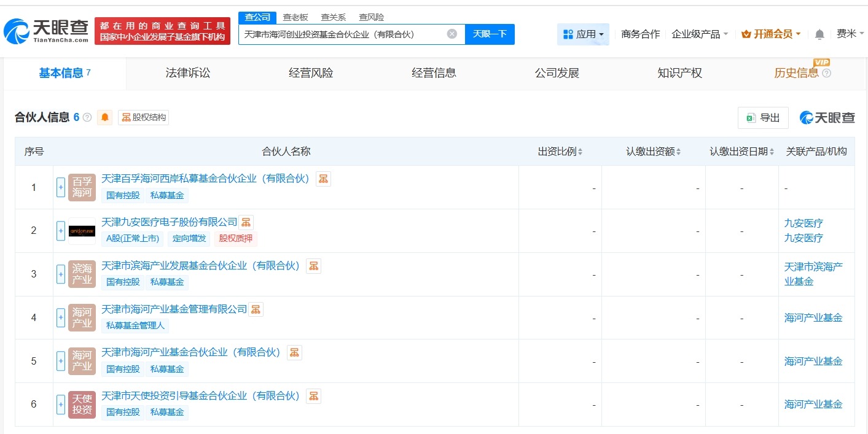Switch to the 法律诉讼 tab

[187, 72]
